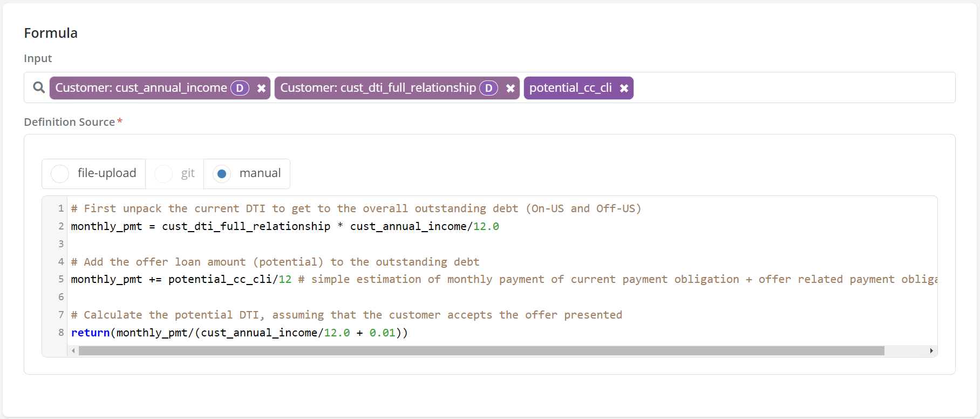The width and height of the screenshot is (980, 419).
Task: Click the horizontal scrollbar left arrow
Action: (x=73, y=351)
